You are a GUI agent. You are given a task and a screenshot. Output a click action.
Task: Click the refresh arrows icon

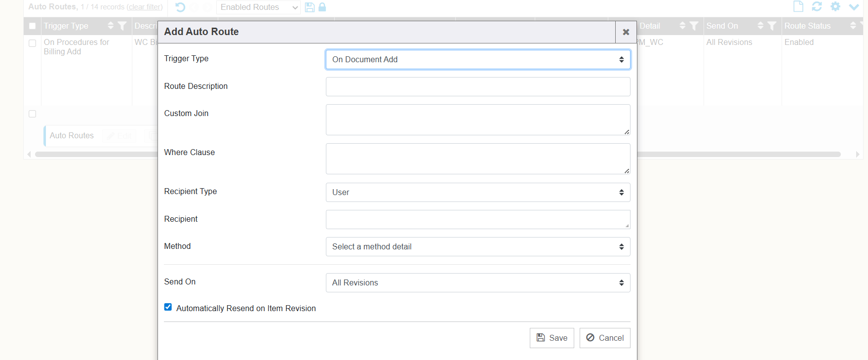coord(817,6)
